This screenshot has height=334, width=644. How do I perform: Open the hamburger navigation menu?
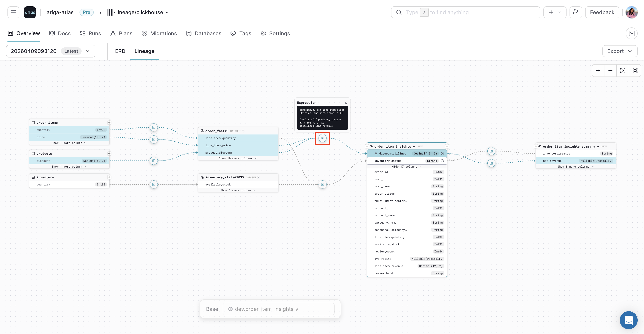coord(13,12)
